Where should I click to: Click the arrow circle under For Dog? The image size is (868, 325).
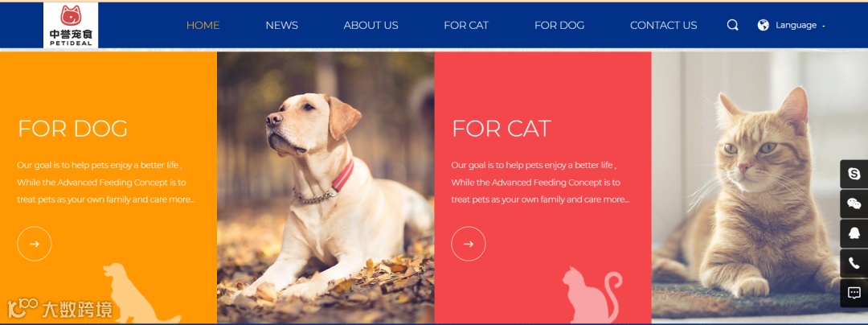coord(35,244)
